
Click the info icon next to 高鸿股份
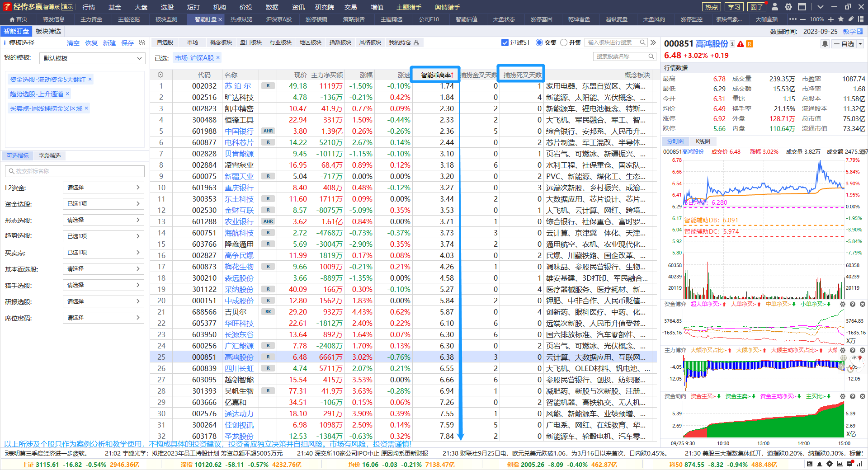(732, 44)
